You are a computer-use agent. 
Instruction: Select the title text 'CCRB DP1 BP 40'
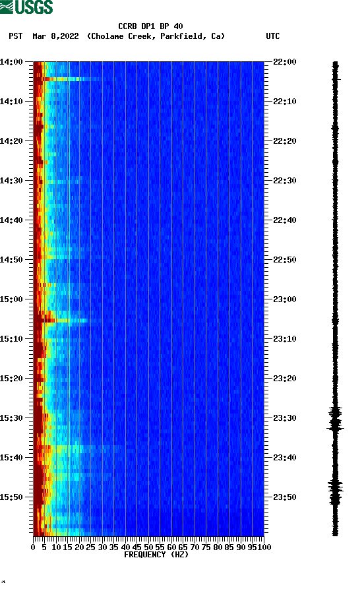[150, 26]
